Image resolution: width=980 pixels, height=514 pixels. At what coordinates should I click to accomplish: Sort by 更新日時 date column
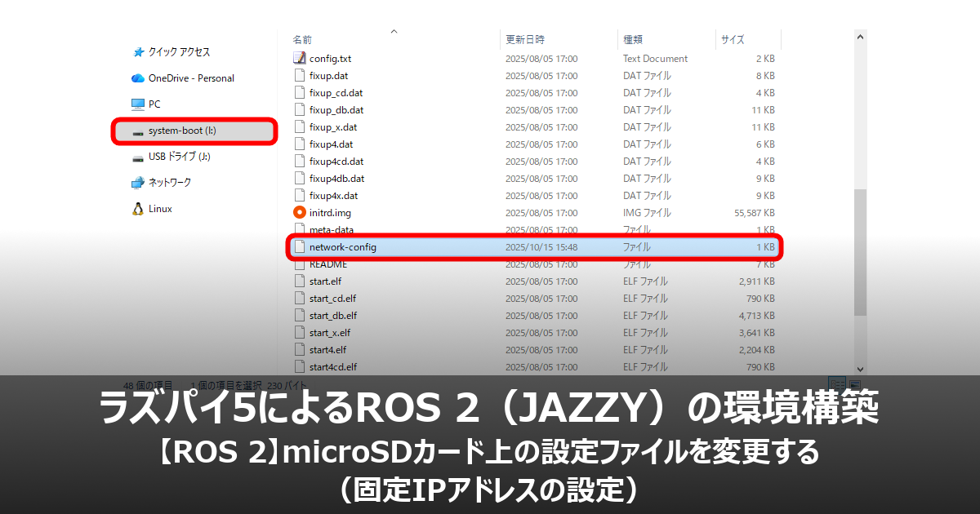coord(524,39)
